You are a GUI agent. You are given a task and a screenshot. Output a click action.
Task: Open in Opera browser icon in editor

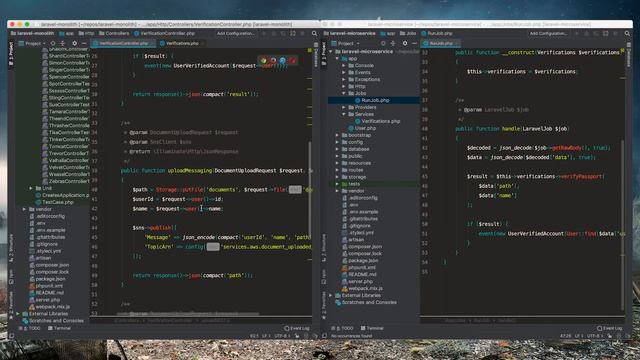tap(292, 60)
